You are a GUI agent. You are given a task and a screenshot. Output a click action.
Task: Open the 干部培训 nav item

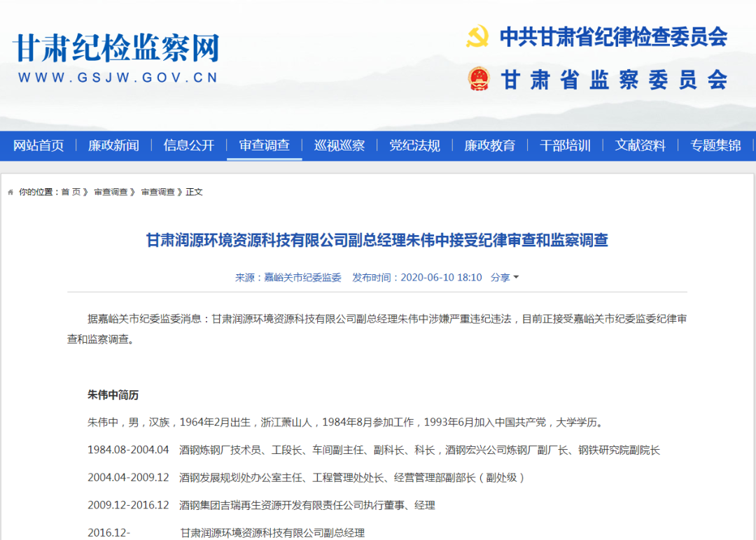coord(565,145)
